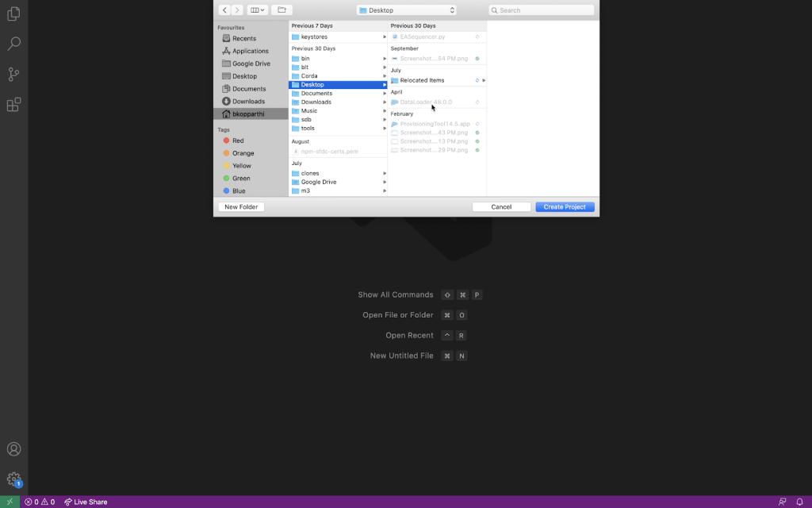Expand the Relocated Items folder
Screen dimensions: 812x508
click(484, 80)
